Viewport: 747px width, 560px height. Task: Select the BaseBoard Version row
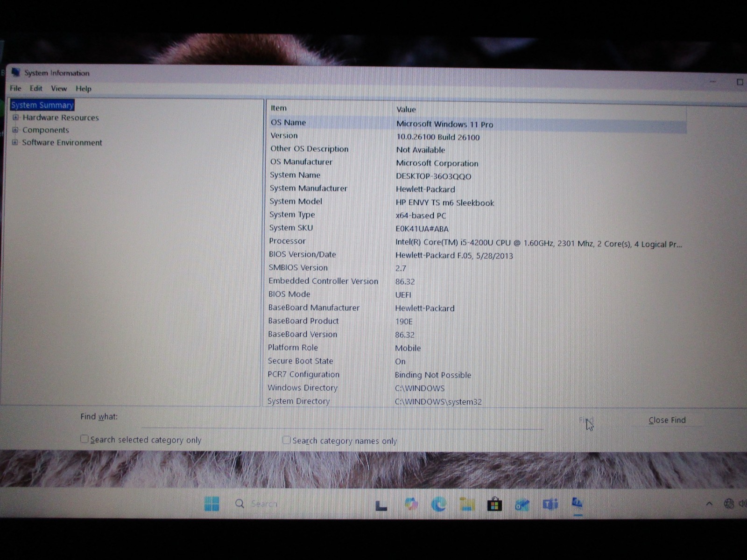click(x=477, y=335)
